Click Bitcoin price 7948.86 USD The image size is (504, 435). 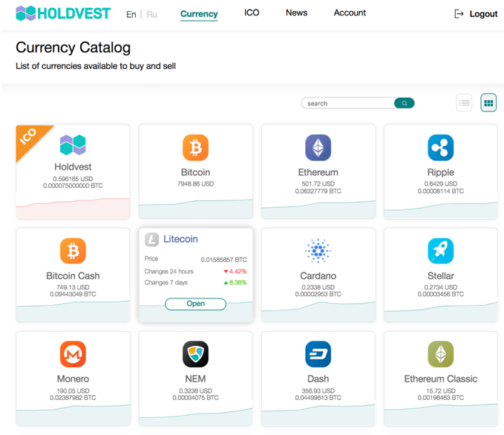pos(195,184)
